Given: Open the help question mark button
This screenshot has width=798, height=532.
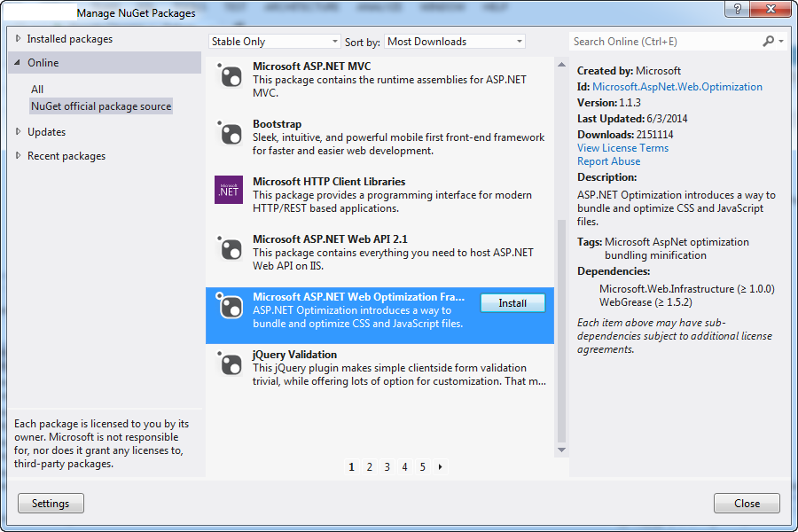Looking at the screenshot, I should [738, 9].
